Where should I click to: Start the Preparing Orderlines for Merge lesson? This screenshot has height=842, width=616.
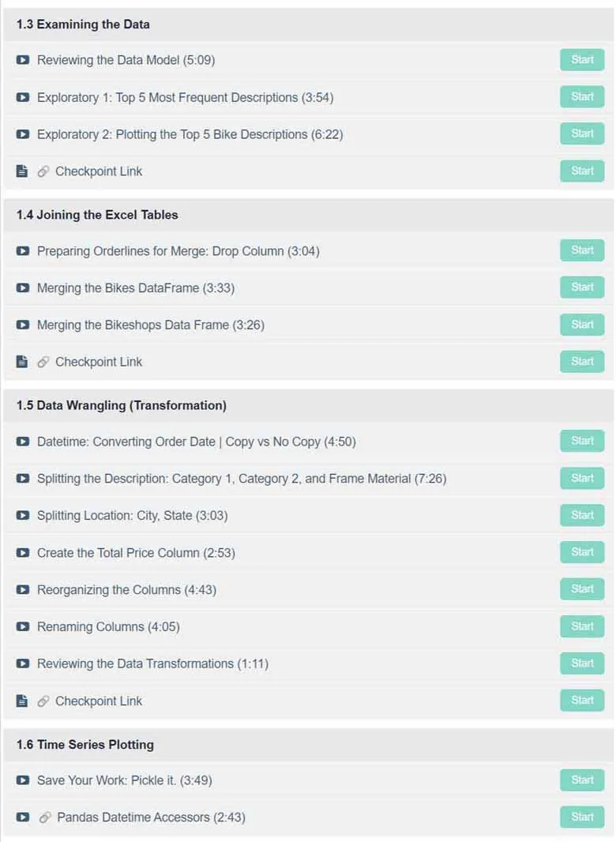coord(582,250)
